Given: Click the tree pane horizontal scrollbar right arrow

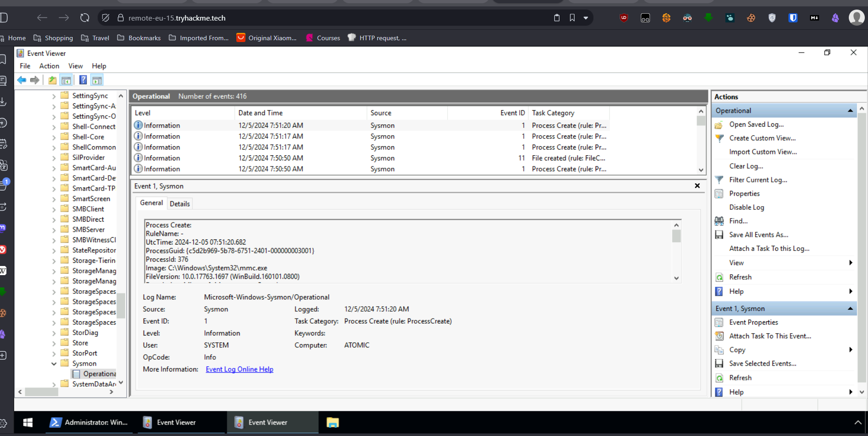Looking at the screenshot, I should (112, 392).
